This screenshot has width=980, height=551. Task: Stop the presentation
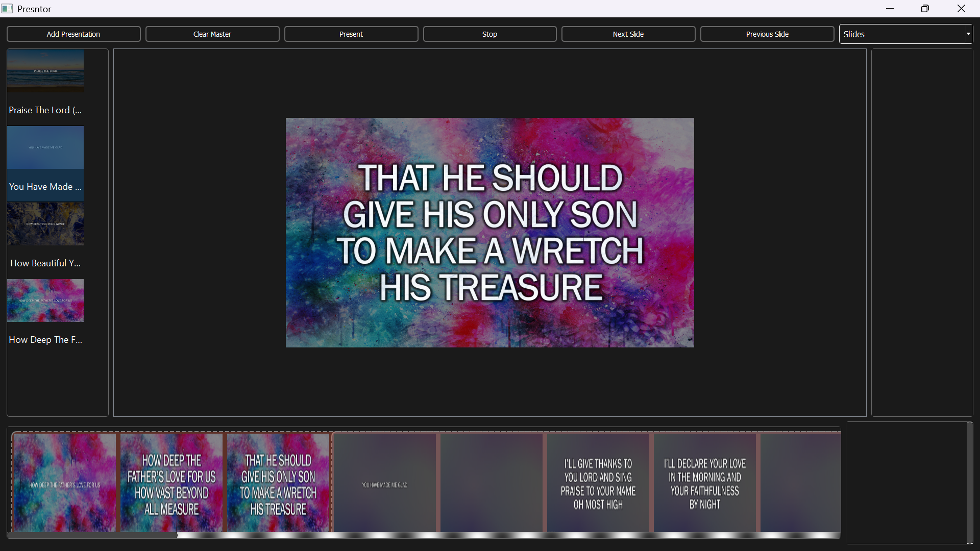click(x=489, y=34)
